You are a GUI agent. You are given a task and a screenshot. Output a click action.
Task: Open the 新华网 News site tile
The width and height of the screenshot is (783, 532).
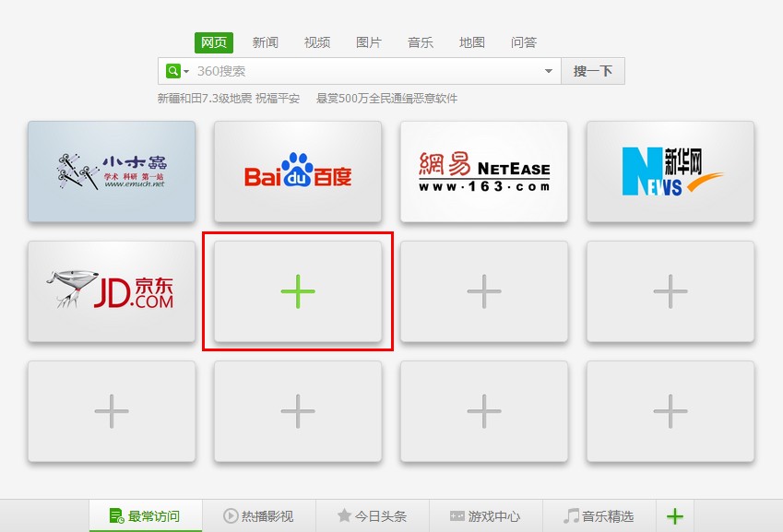click(670, 171)
